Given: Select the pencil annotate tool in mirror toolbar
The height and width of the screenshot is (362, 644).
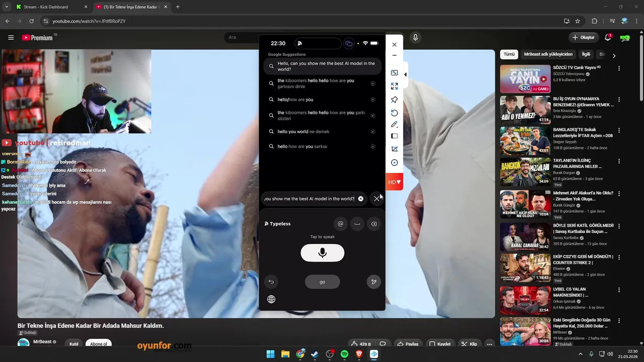Looking at the screenshot, I should click(394, 124).
